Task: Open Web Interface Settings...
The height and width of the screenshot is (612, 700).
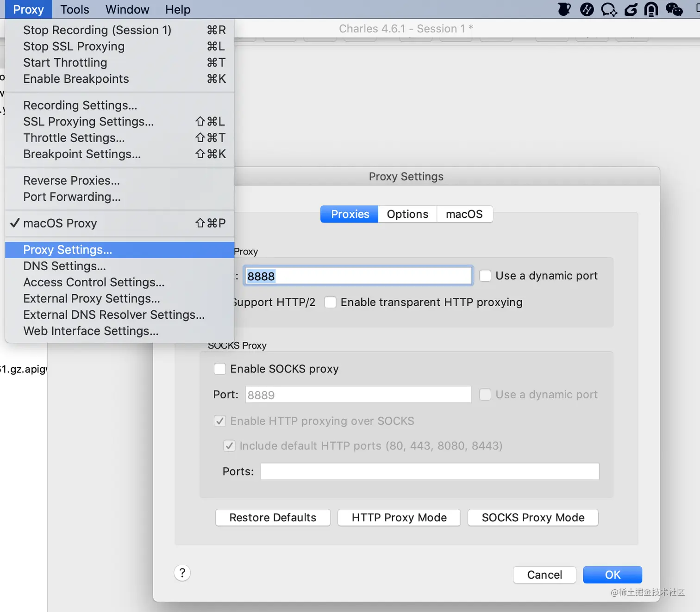Action: pyautogui.click(x=120, y=331)
